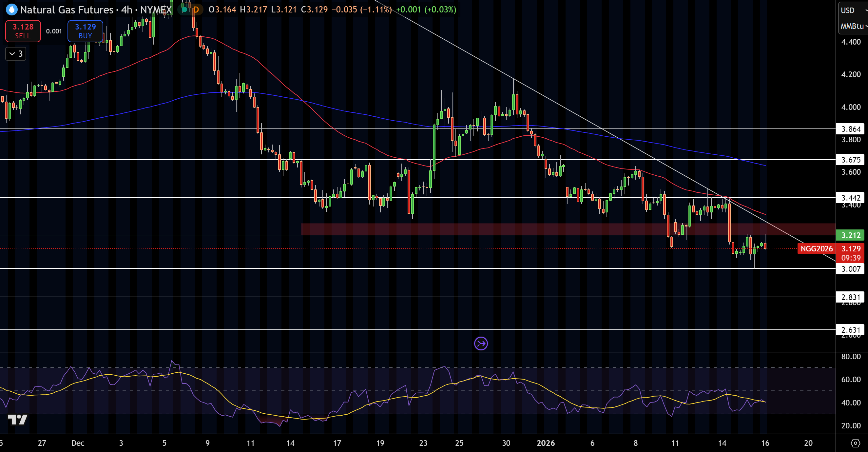Open the USD currency dropdown
This screenshot has height=452, width=868.
[853, 10]
